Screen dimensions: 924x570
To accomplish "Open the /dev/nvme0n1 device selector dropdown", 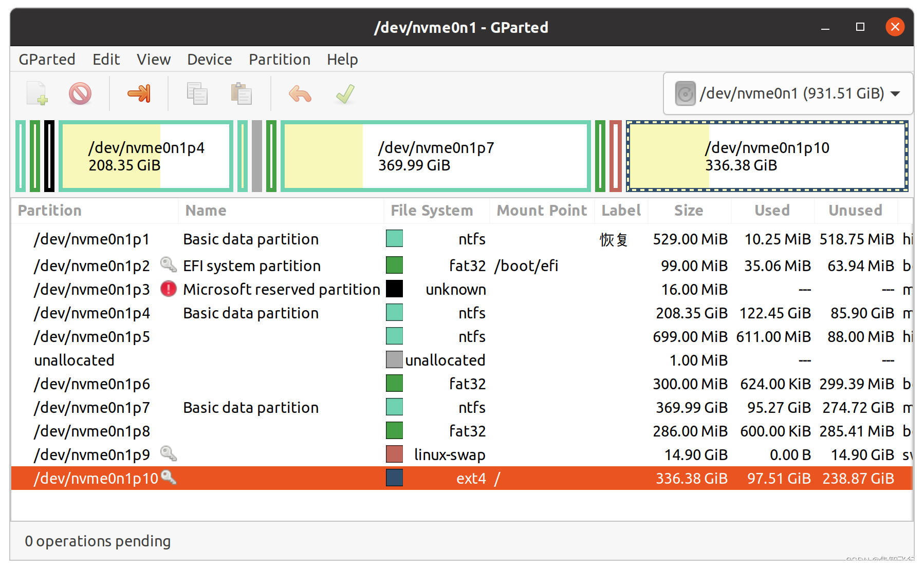I will (788, 93).
